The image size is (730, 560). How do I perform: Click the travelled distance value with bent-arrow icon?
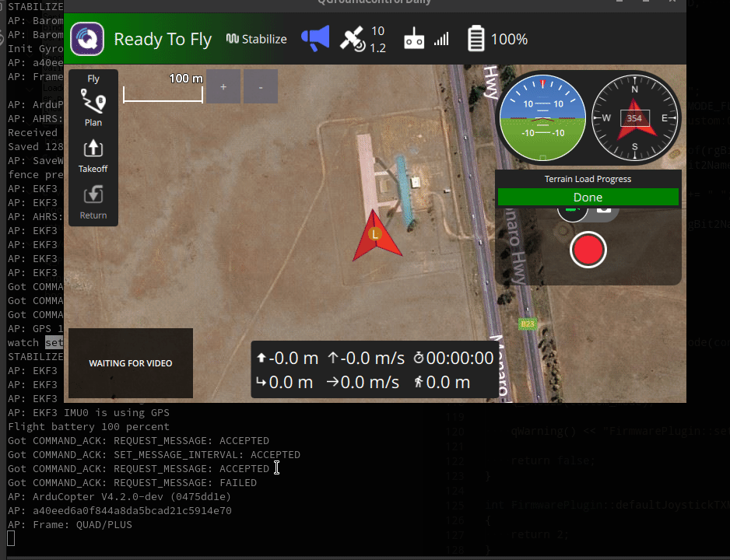coord(285,383)
